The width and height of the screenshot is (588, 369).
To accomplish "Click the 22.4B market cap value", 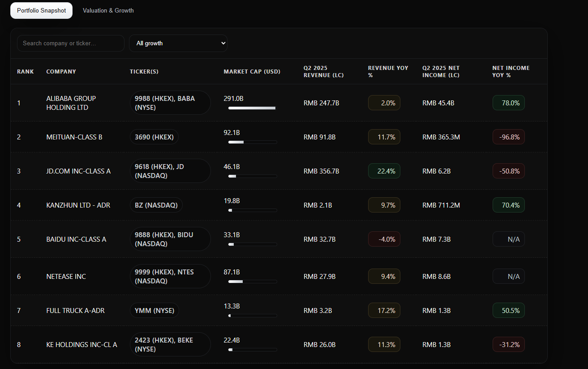I will point(232,340).
